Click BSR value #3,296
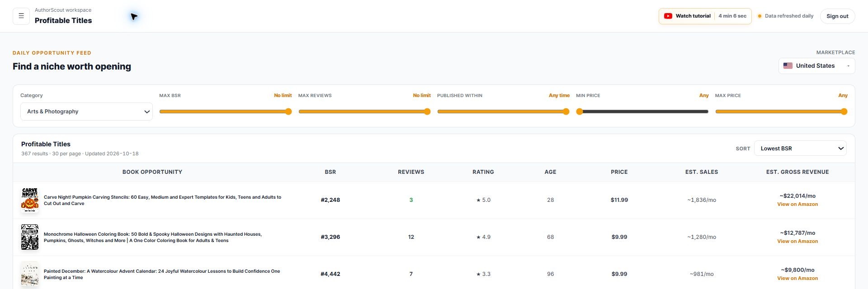The width and height of the screenshot is (868, 289). click(330, 237)
